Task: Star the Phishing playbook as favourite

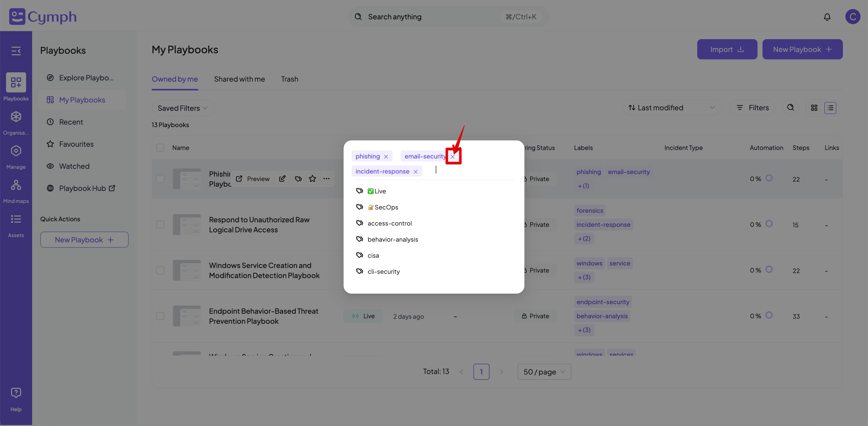Action: tap(312, 179)
